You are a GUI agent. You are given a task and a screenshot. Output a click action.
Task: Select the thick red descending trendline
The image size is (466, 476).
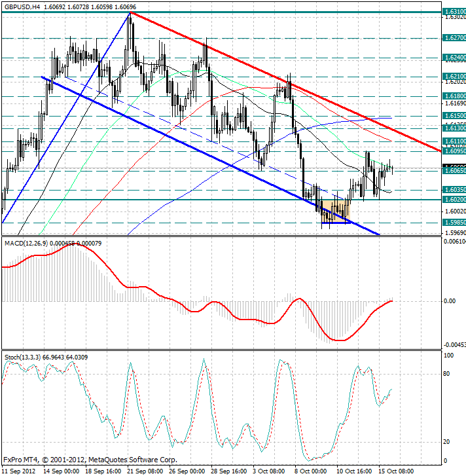[x=285, y=82]
